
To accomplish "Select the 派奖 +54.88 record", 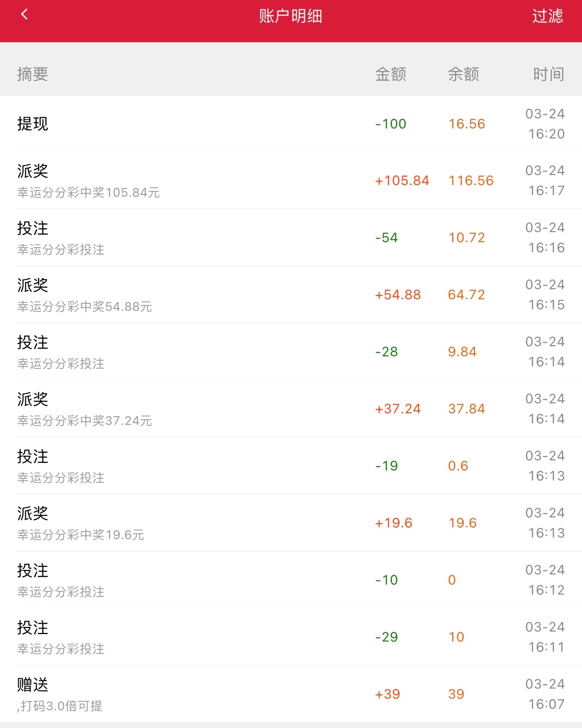I will 291,294.
